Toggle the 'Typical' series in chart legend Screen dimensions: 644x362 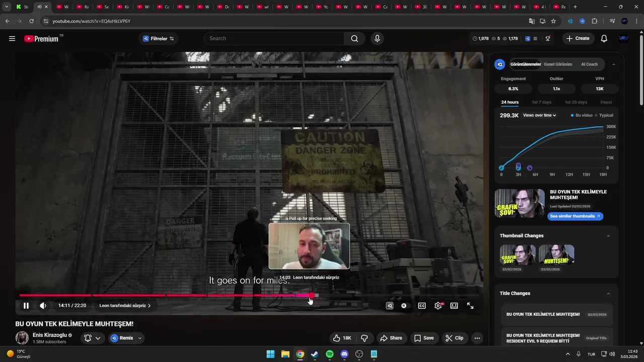[x=604, y=115]
